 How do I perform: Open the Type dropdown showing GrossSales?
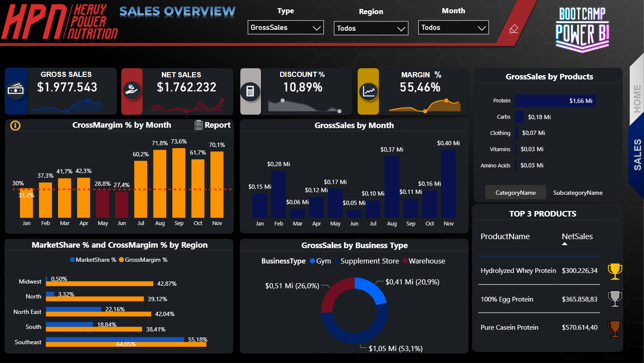click(x=286, y=27)
